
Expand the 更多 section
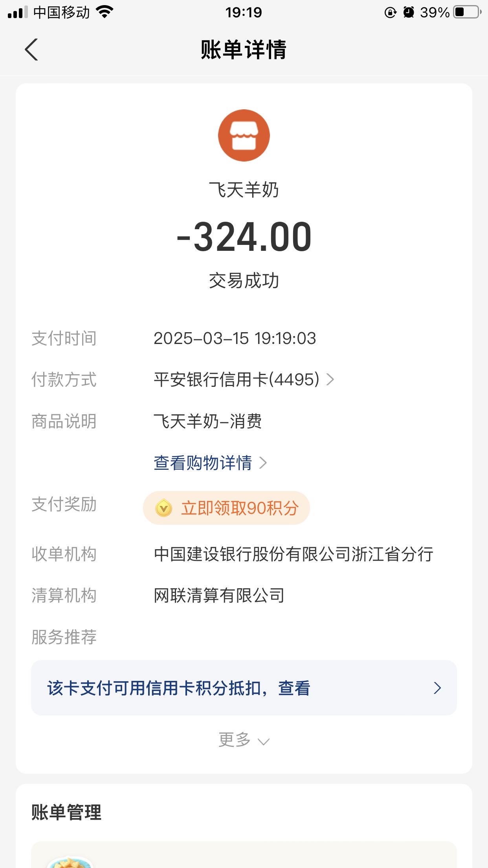[x=244, y=740]
